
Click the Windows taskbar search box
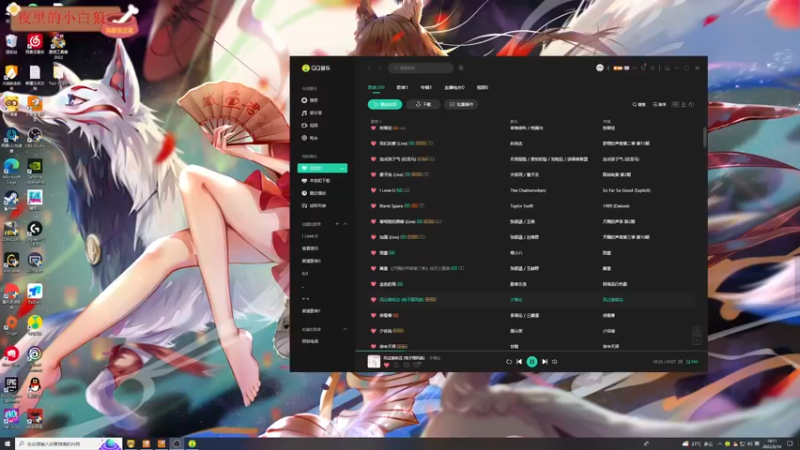68,444
